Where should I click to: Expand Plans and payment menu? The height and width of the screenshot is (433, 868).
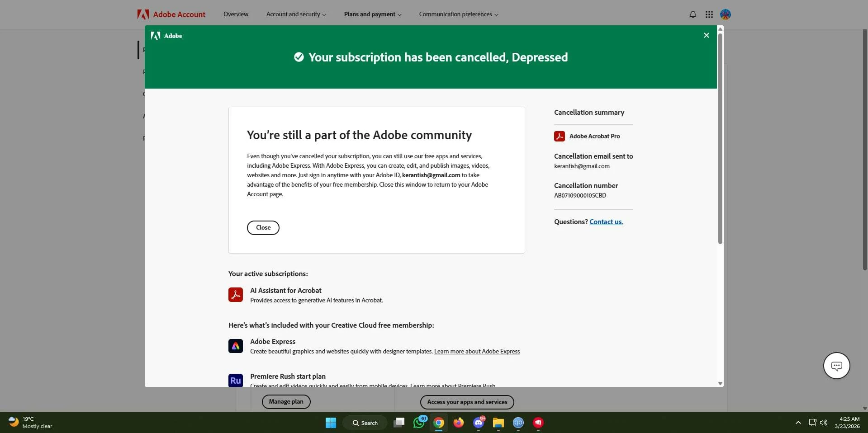[x=372, y=14]
